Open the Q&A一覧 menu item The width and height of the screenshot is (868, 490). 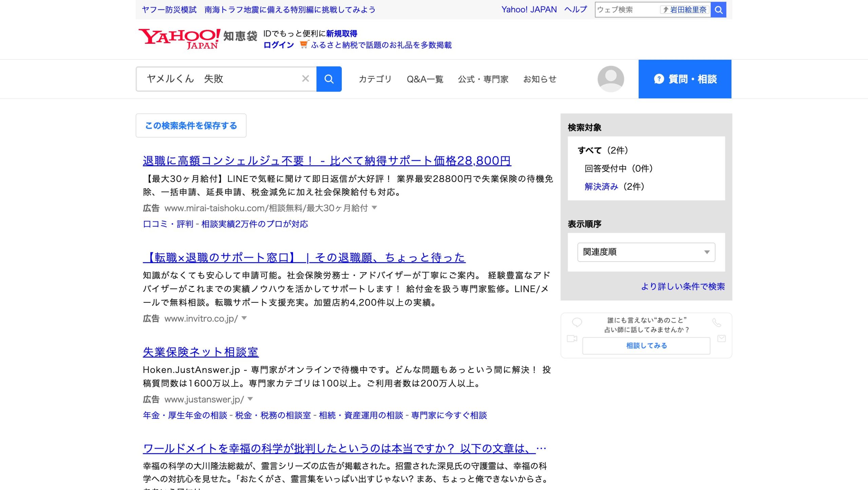point(425,79)
